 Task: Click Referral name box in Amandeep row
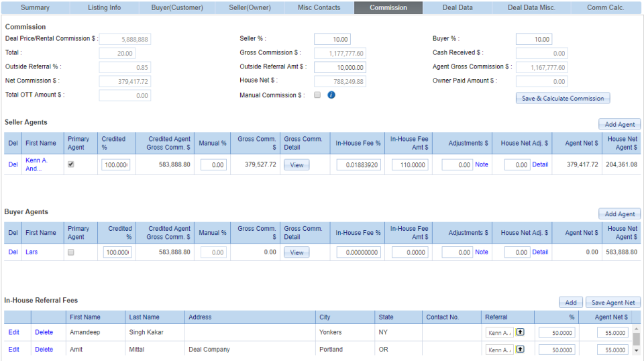point(499,333)
